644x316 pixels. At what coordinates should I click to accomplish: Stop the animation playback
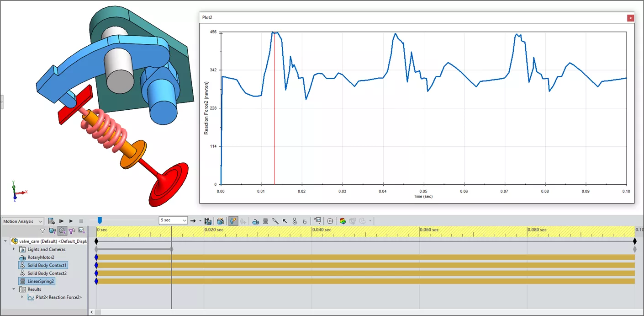coord(81,221)
